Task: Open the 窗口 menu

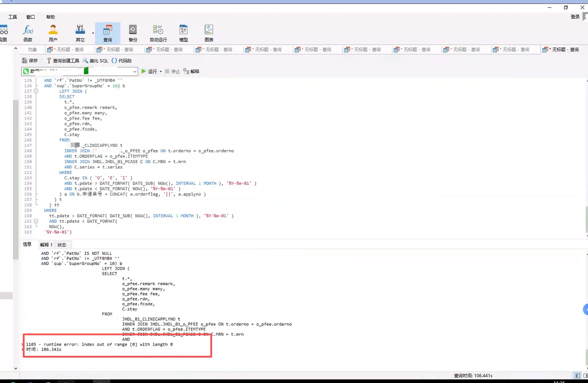Action: click(30, 17)
